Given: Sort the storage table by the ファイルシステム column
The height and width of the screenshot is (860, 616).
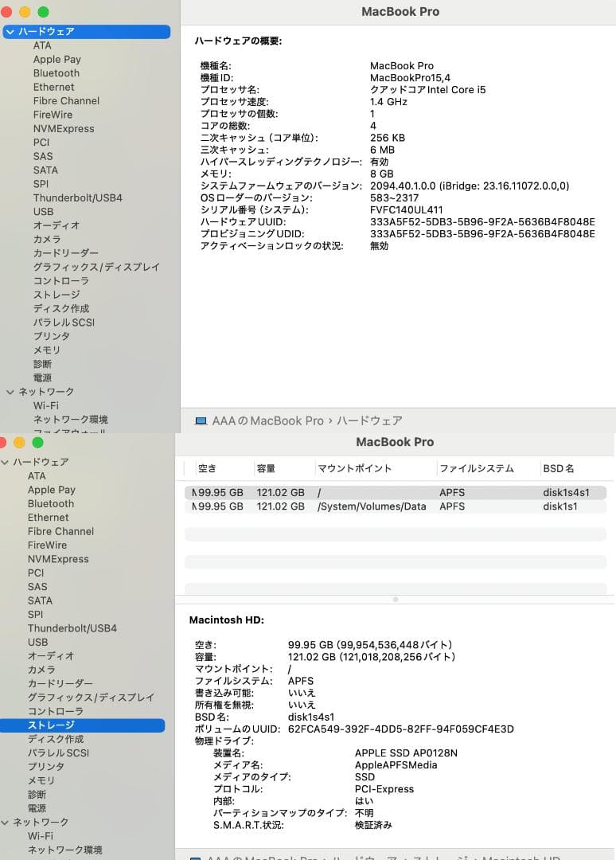Looking at the screenshot, I should (477, 468).
